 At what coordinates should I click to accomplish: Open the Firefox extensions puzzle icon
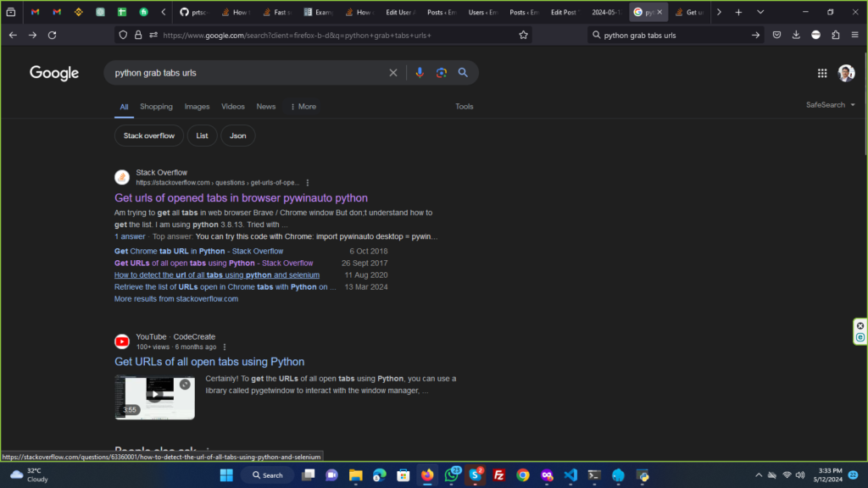pyautogui.click(x=836, y=35)
